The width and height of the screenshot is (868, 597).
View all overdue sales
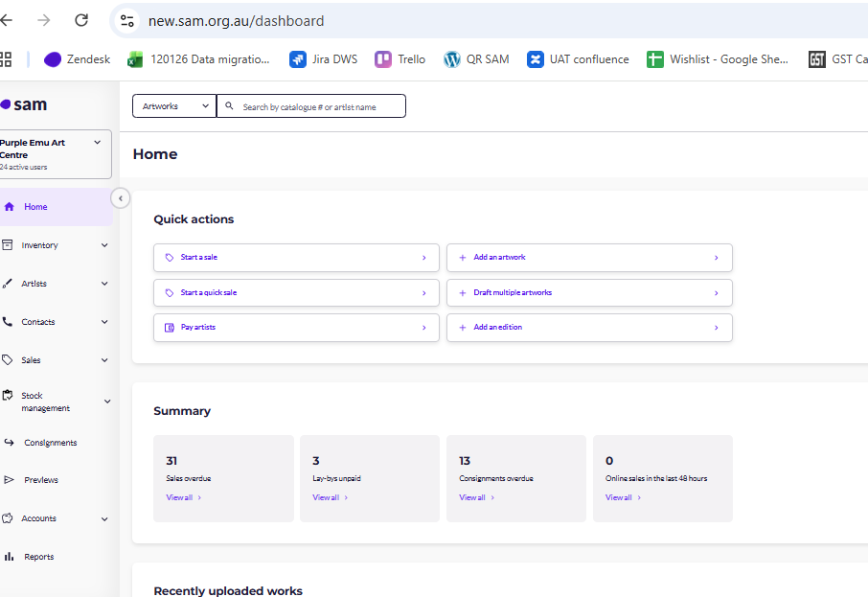pyautogui.click(x=183, y=497)
